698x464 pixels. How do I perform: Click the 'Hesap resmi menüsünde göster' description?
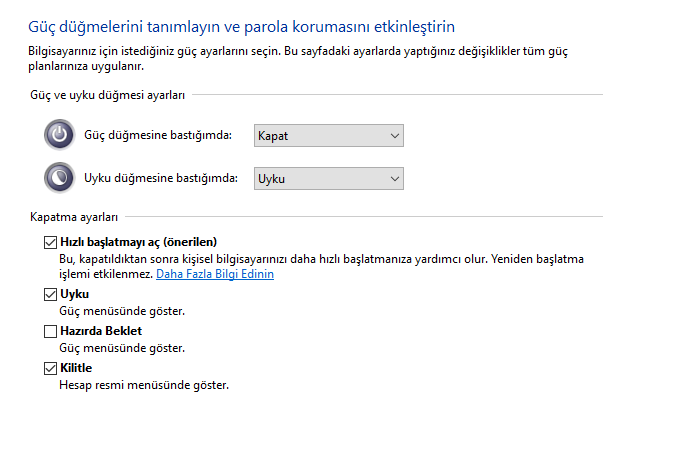coord(144,385)
